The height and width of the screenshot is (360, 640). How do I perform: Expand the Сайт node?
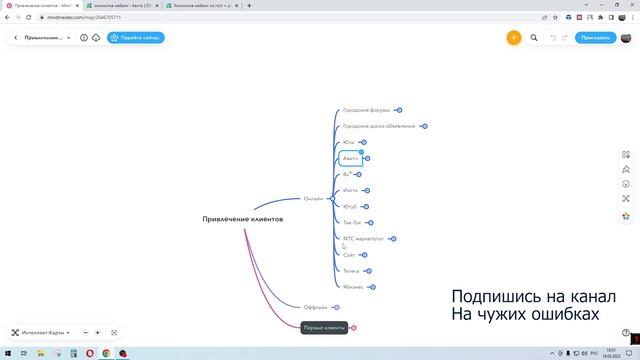tap(364, 255)
